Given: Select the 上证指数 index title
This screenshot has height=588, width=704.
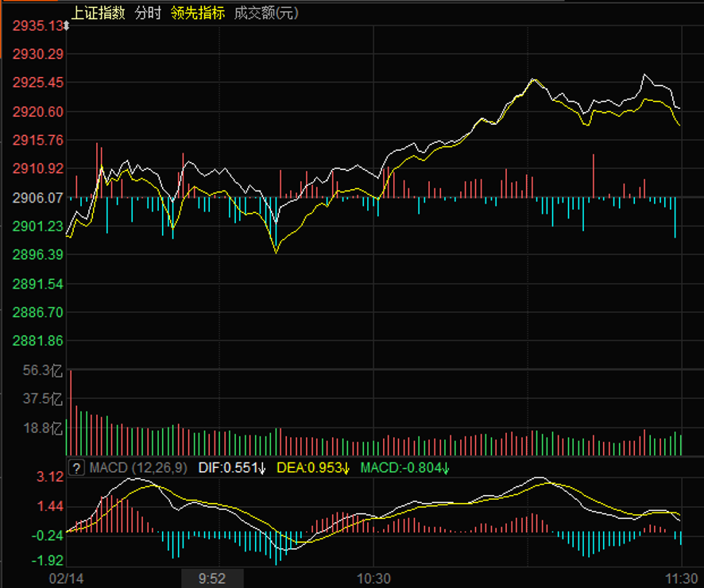Looking at the screenshot, I should (x=98, y=13).
